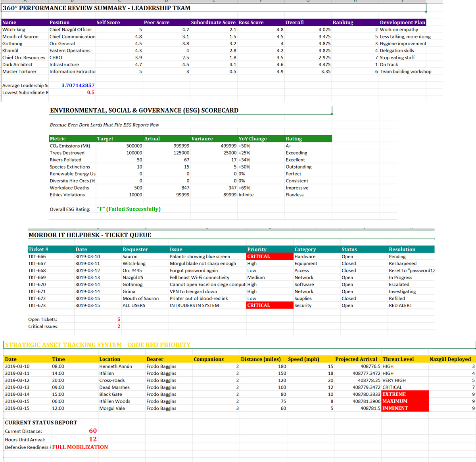476x462 pixels.
Task: Click the 'RED ALERT' resolution cell
Action: [x=411, y=306]
